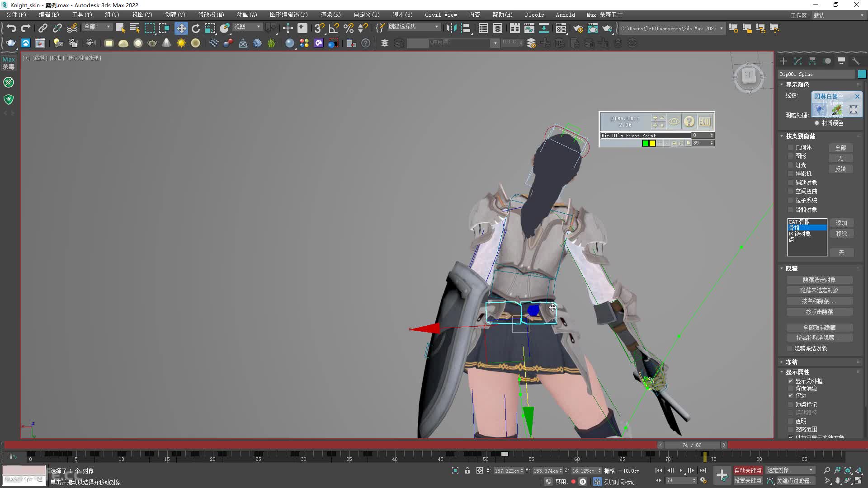Open the 编辑(E) menu
Viewport: 868px width, 488px height.
49,15
